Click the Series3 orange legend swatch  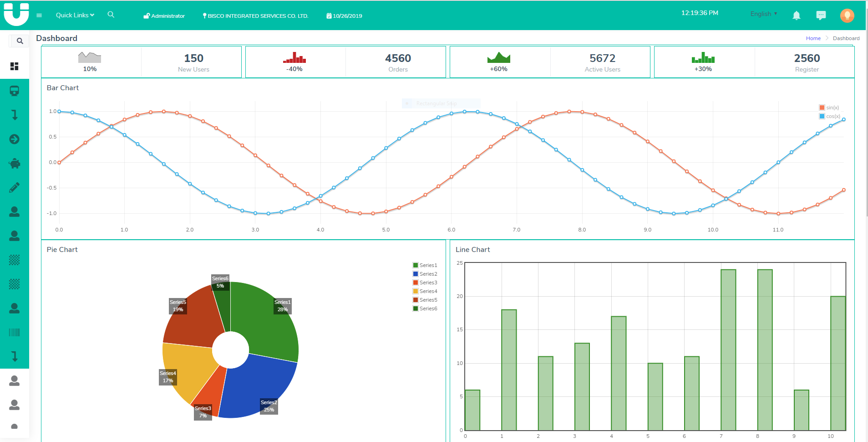pos(415,283)
